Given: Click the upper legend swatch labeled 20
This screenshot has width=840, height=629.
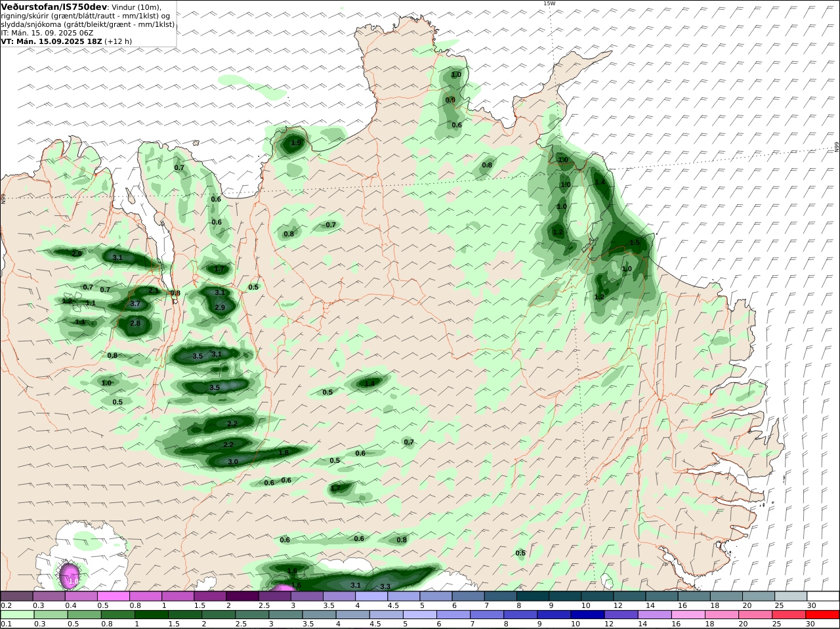Looking at the screenshot, I should coord(760,596).
